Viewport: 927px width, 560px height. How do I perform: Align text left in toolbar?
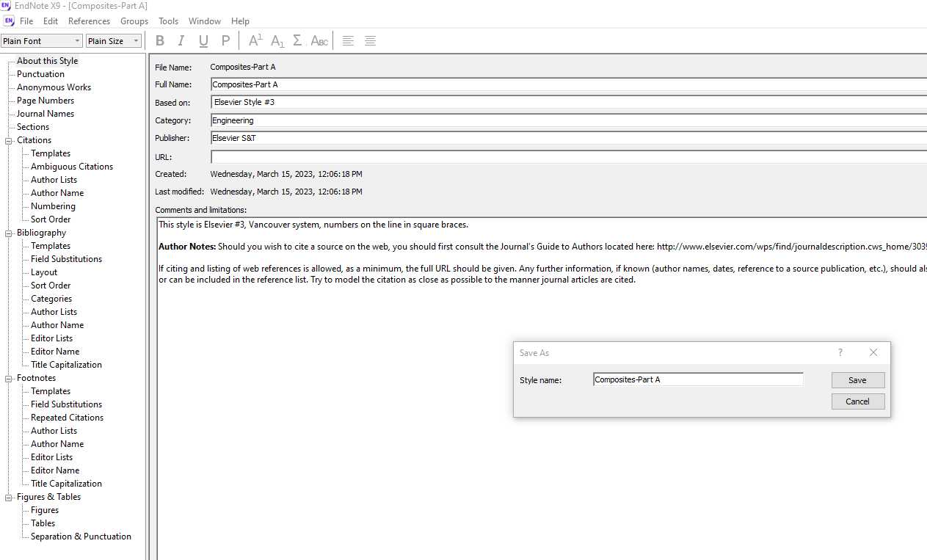[348, 41]
